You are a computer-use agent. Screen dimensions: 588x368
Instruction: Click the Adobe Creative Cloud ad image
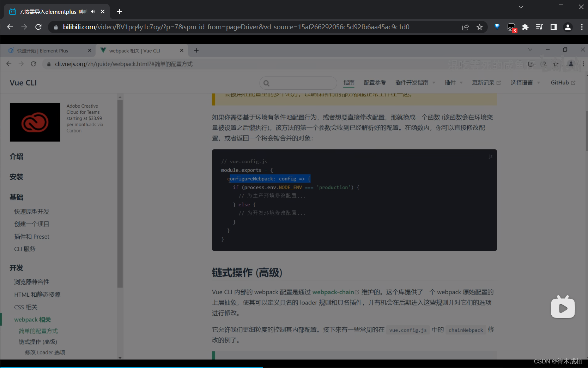click(x=35, y=122)
